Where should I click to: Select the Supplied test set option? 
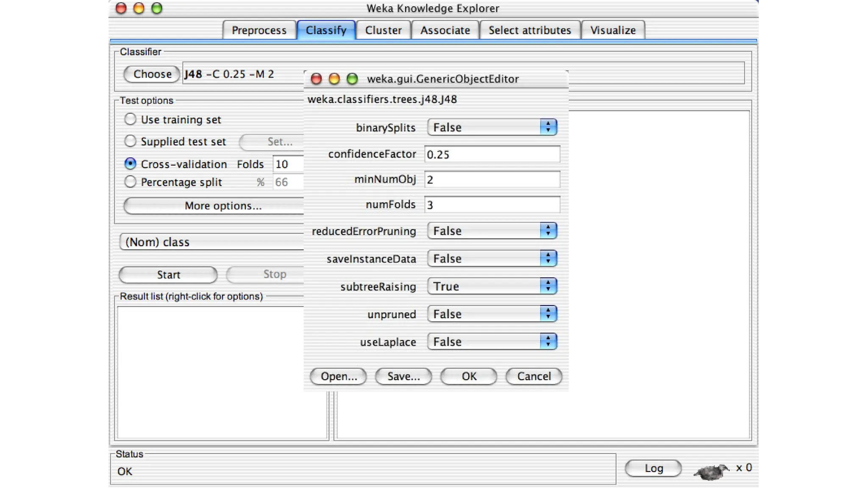(131, 141)
